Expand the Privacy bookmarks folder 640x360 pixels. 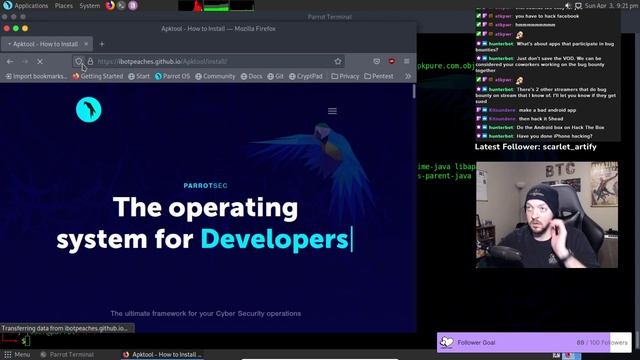click(x=345, y=76)
